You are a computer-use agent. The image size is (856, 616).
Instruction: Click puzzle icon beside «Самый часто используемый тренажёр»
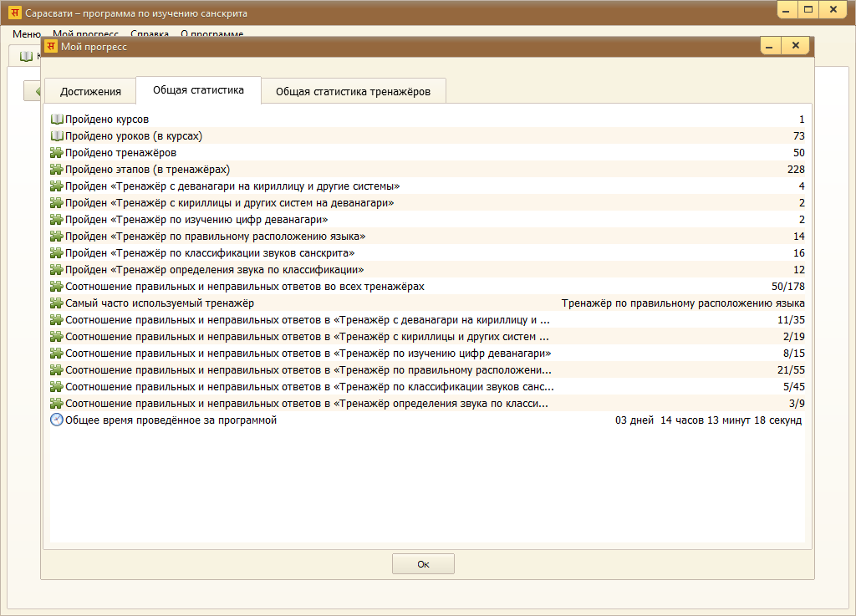(x=57, y=303)
